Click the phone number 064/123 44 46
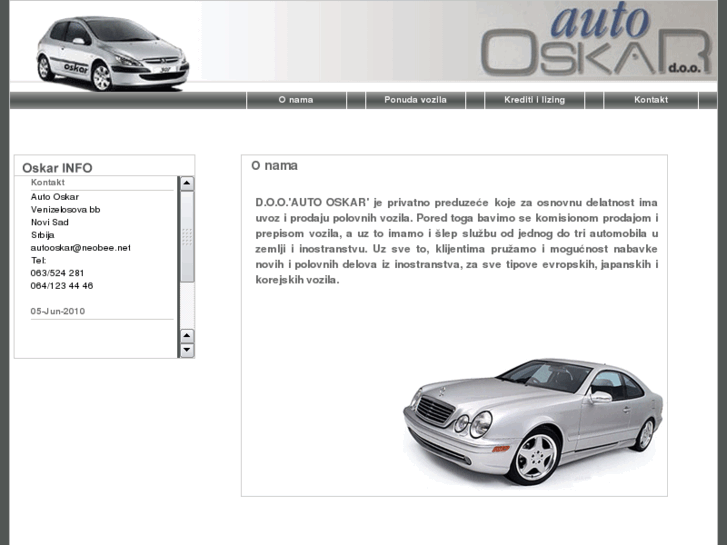The image size is (727, 545). (62, 286)
